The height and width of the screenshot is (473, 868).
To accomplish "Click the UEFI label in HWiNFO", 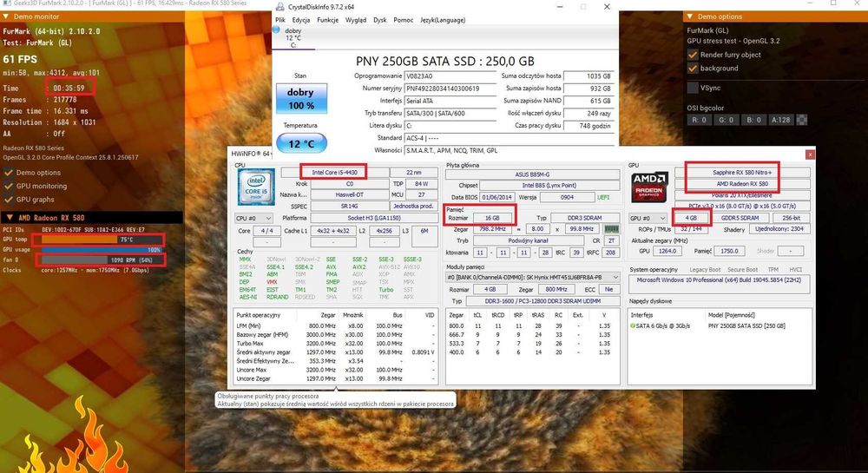I will [x=603, y=197].
